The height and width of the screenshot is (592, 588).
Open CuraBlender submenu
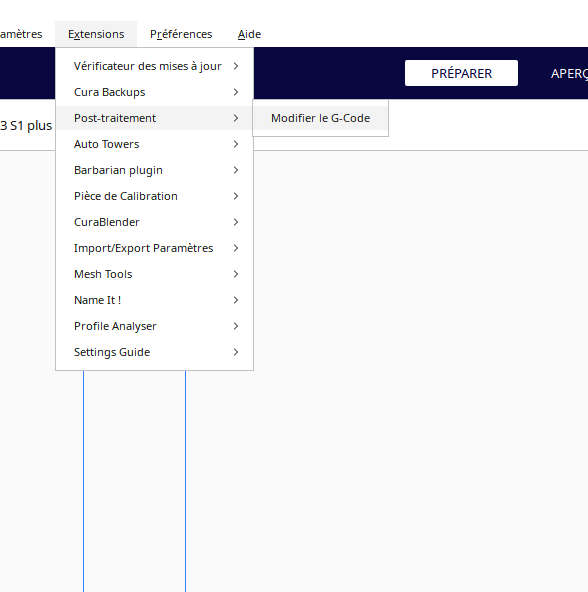tap(154, 222)
